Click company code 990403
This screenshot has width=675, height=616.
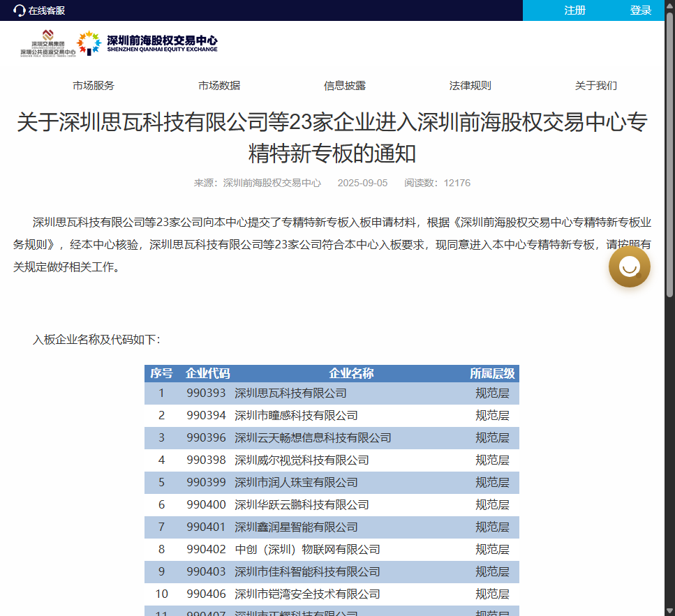(206, 572)
